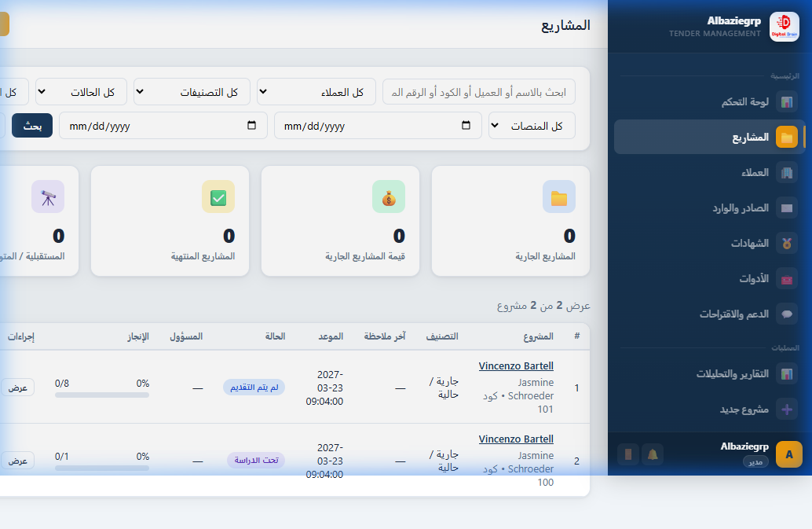Click التصنيف column header
Viewport: 812px width, 529px height.
point(442,336)
